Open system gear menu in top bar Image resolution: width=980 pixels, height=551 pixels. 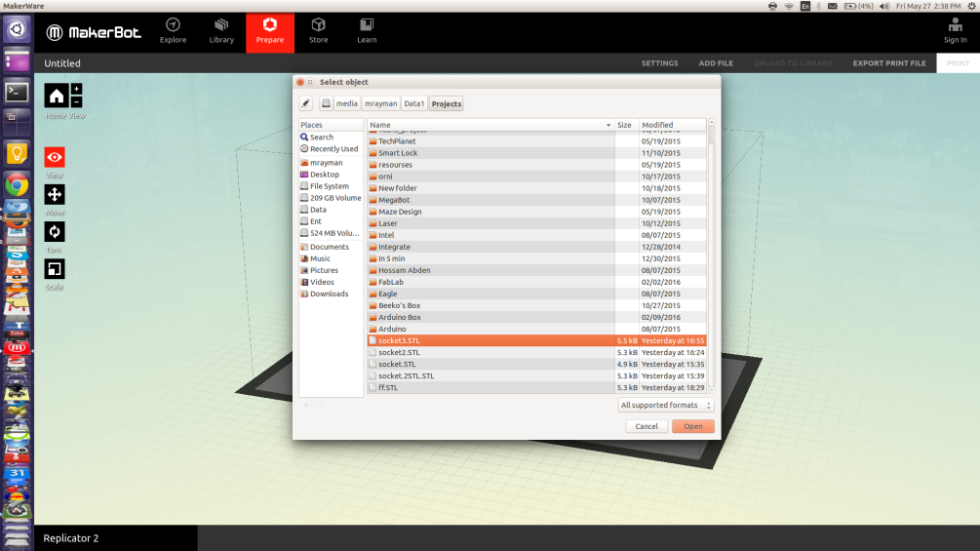pyautogui.click(x=972, y=6)
